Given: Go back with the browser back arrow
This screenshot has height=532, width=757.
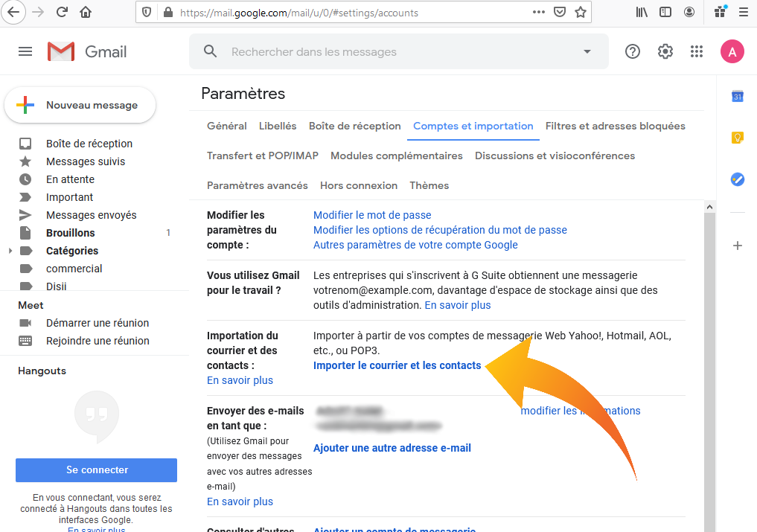Looking at the screenshot, I should coord(13,12).
